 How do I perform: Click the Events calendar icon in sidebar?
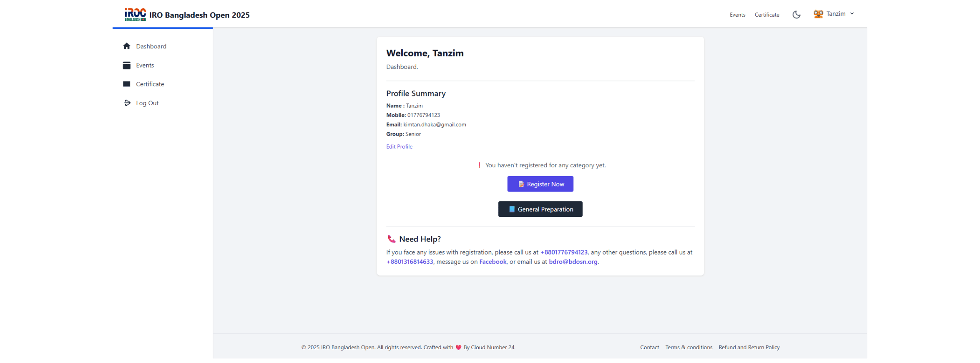click(127, 65)
